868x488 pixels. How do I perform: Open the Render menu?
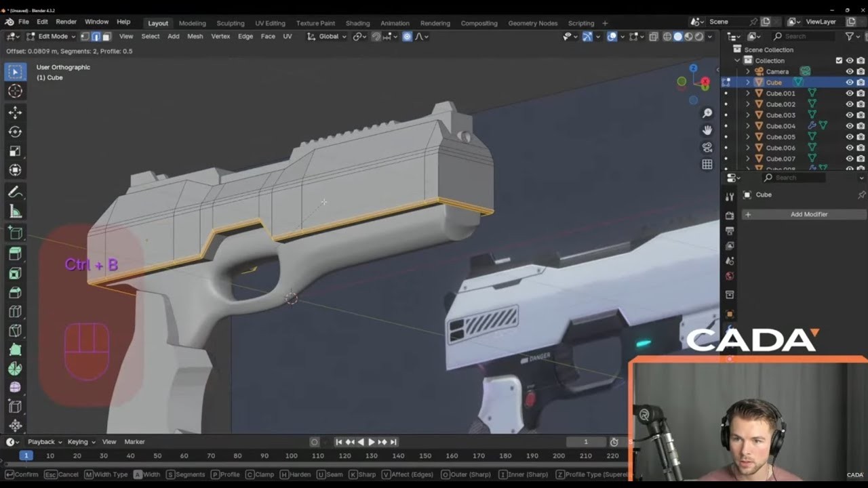(66, 22)
